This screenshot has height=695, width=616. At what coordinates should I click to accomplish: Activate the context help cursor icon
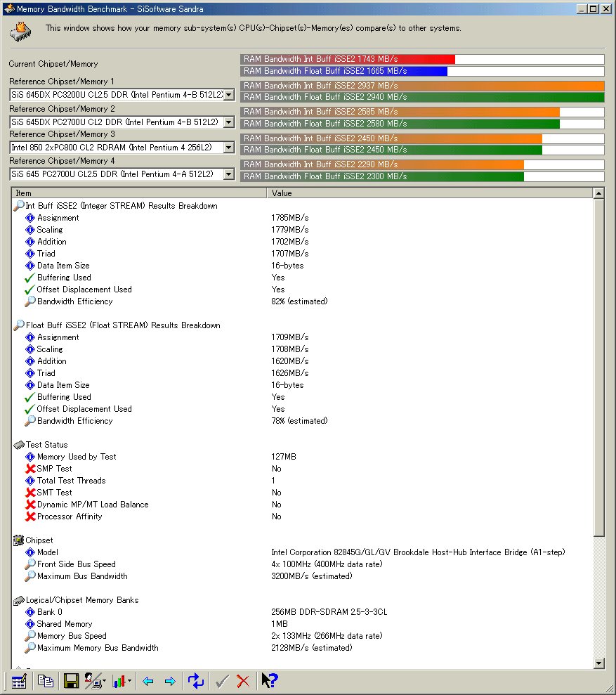pyautogui.click(x=270, y=680)
